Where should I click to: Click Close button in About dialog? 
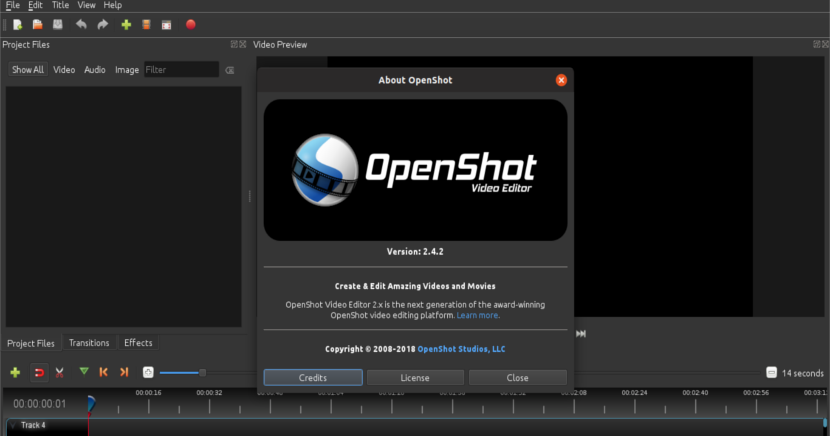[517, 378]
